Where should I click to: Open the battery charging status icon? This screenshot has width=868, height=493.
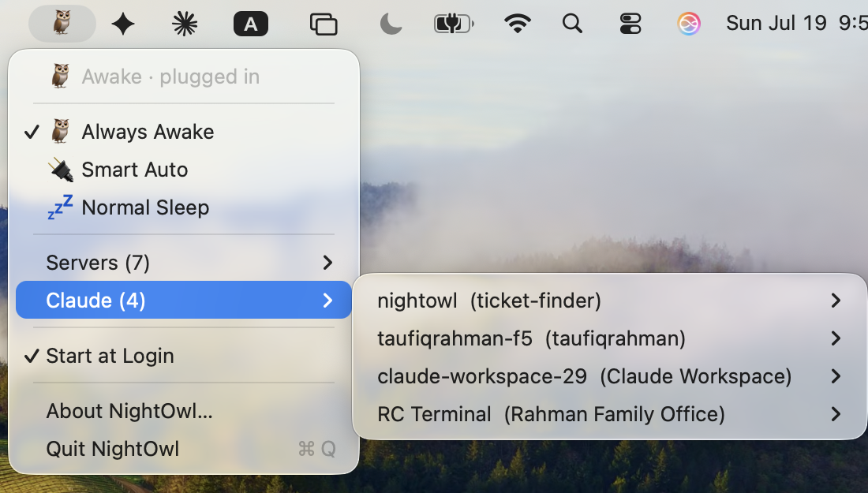click(x=454, y=24)
